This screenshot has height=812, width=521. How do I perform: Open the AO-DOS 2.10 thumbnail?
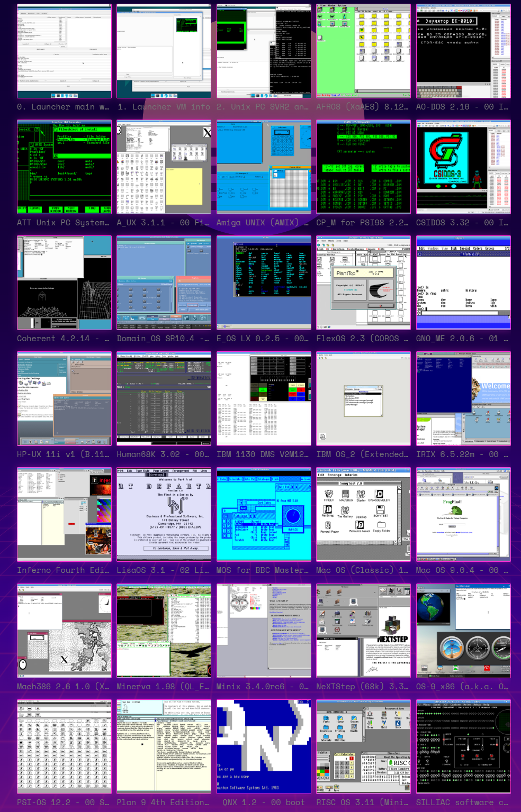(463, 51)
